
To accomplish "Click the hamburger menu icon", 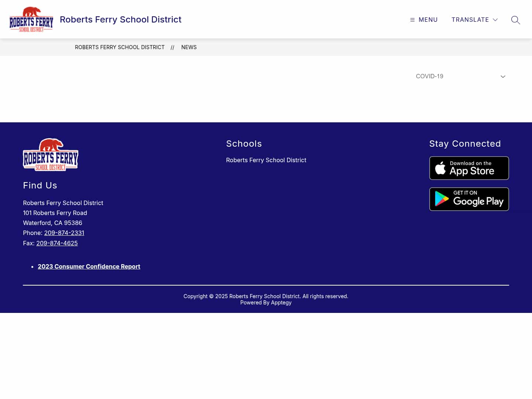I will point(412,20).
